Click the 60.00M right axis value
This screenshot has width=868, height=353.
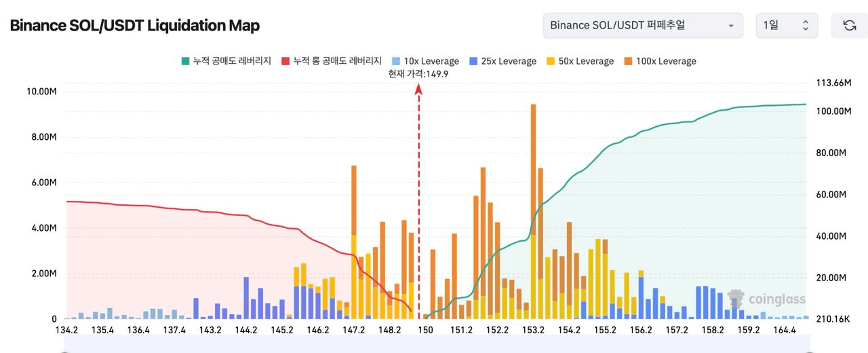pos(831,195)
